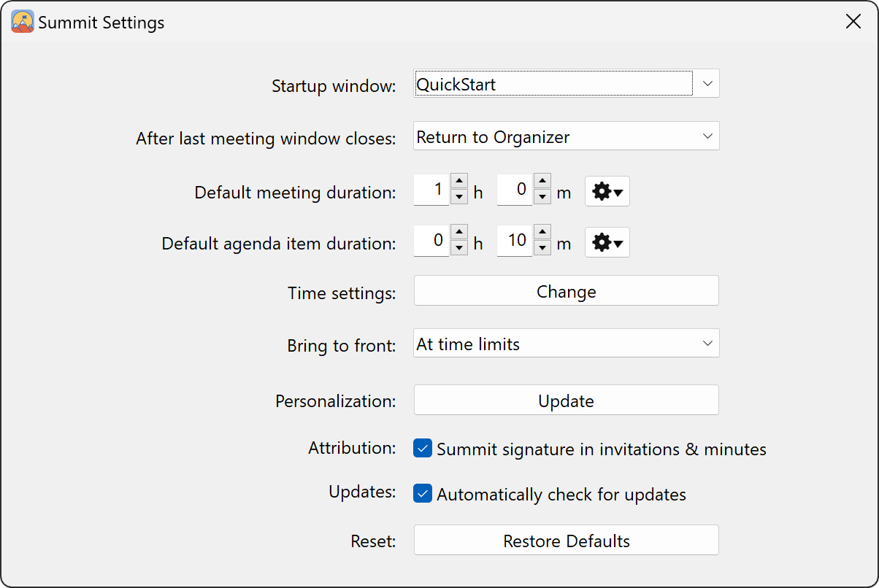Click the Change time settings button

coord(566,291)
